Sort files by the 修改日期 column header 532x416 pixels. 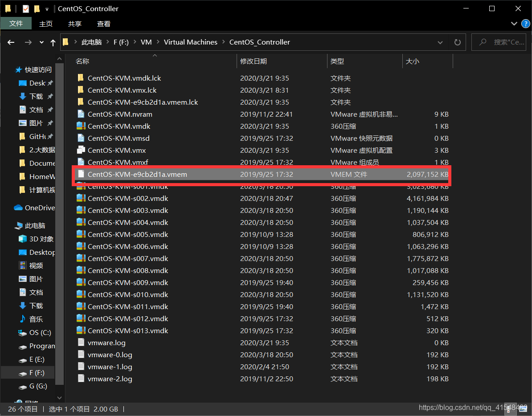pyautogui.click(x=254, y=61)
